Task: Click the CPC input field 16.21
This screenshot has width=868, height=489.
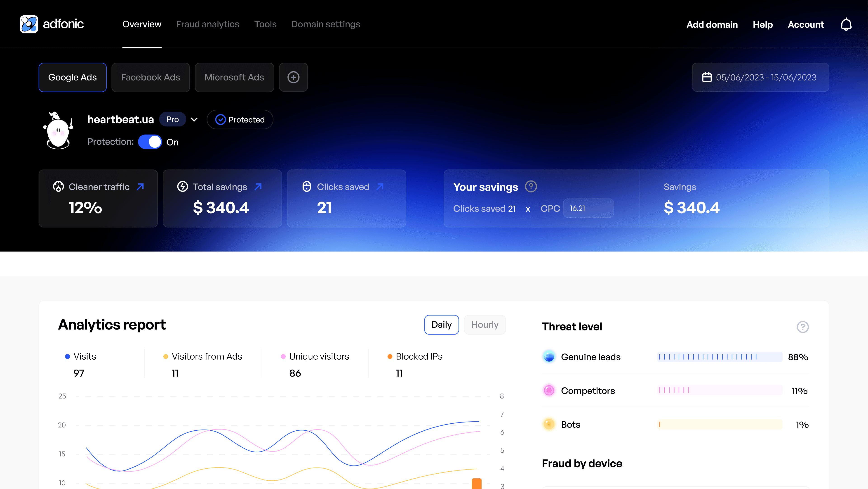Action: (588, 208)
